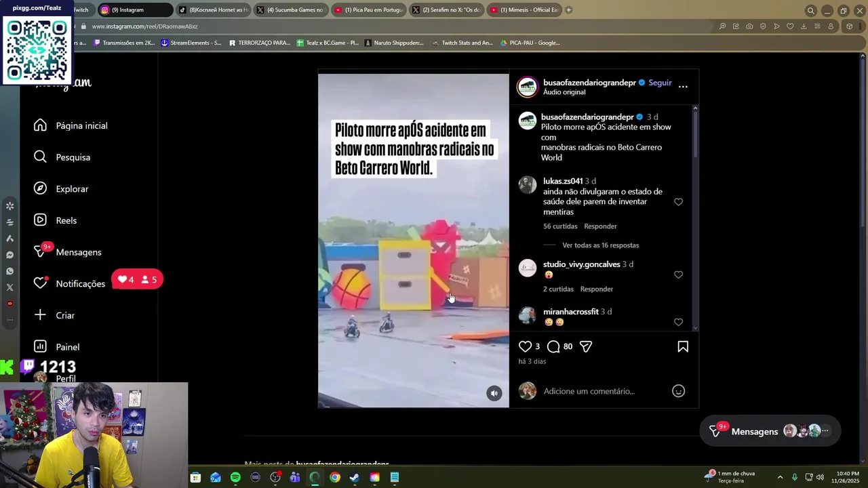Like the miranhacrossfit comment
The image size is (868, 488).
coord(678,322)
